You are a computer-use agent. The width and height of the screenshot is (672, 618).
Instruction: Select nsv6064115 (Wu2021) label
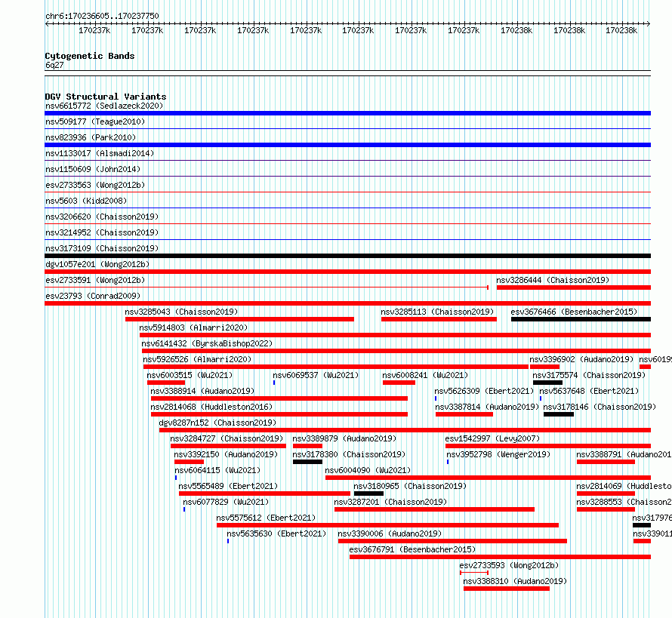[x=217, y=470]
